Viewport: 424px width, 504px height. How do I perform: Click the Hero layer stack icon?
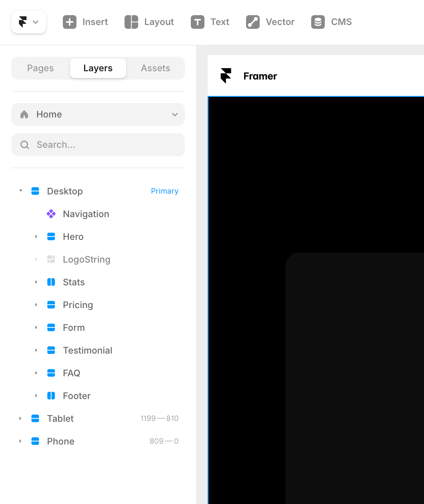(51, 236)
